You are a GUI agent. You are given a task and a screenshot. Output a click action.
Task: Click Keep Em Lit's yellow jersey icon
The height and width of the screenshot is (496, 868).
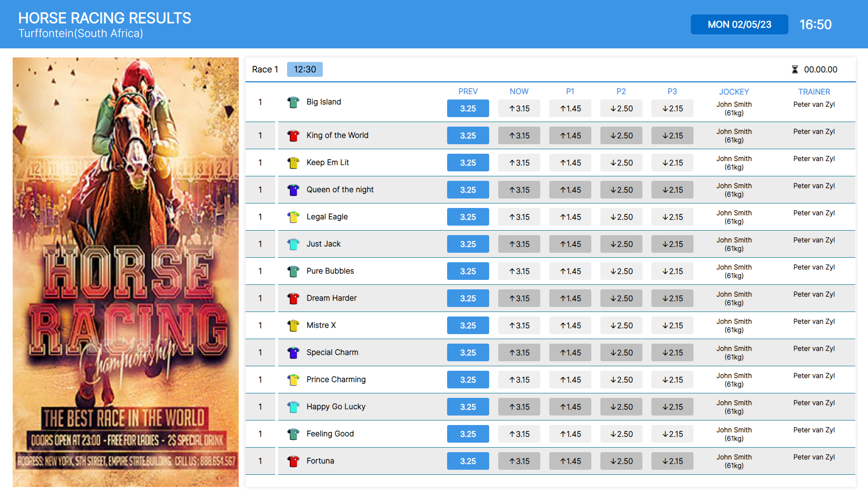293,163
